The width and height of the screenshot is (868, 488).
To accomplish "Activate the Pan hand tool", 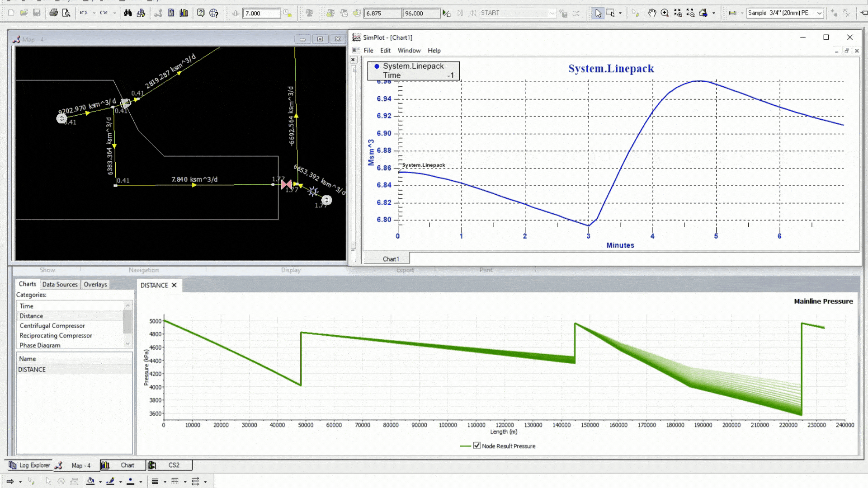I will click(x=652, y=13).
